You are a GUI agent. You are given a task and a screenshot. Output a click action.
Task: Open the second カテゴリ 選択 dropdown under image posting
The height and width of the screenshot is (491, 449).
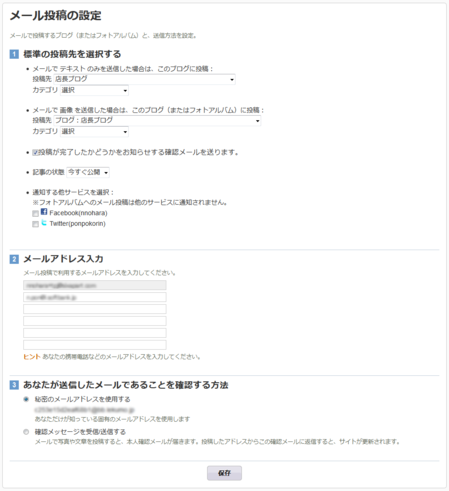[94, 132]
